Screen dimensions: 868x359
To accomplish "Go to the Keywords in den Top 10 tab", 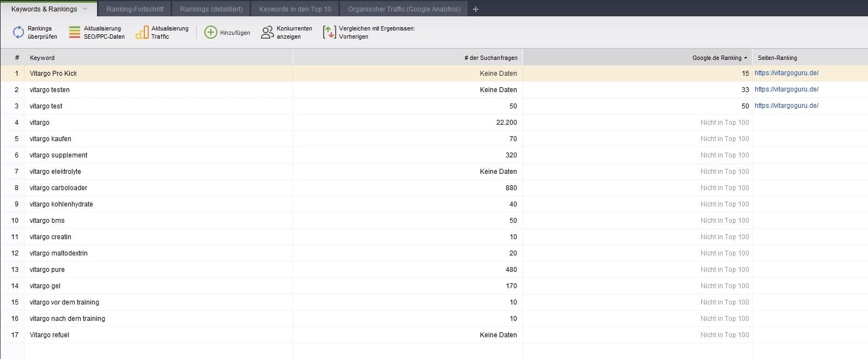I will pyautogui.click(x=295, y=9).
